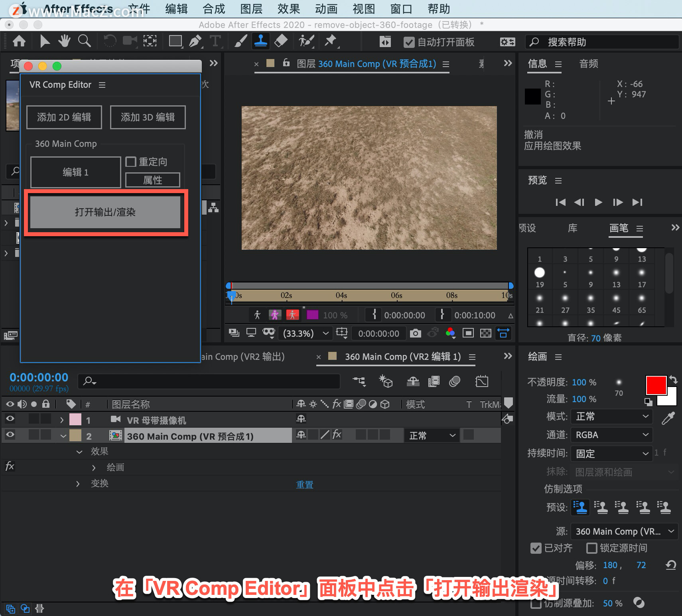Click the 重置 link for transform
682x616 pixels.
coord(305,484)
